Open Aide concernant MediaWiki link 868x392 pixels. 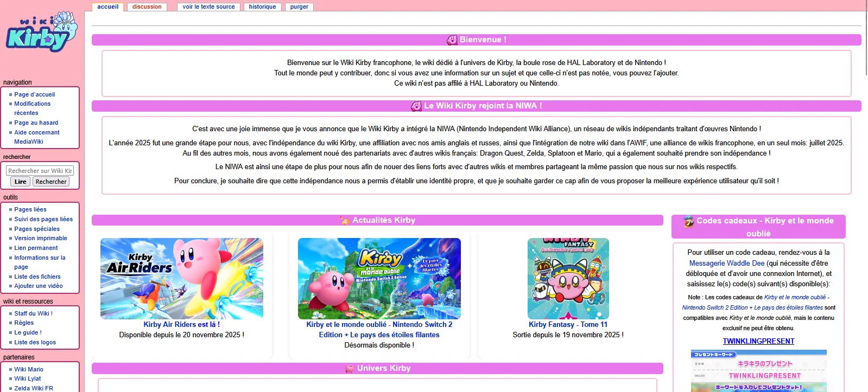coord(37,137)
